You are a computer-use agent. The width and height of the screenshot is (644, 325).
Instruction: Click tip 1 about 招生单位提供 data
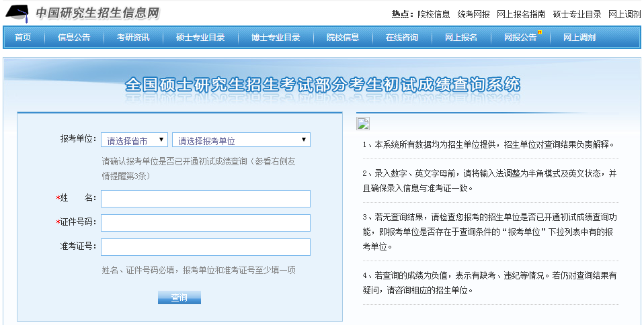point(488,144)
